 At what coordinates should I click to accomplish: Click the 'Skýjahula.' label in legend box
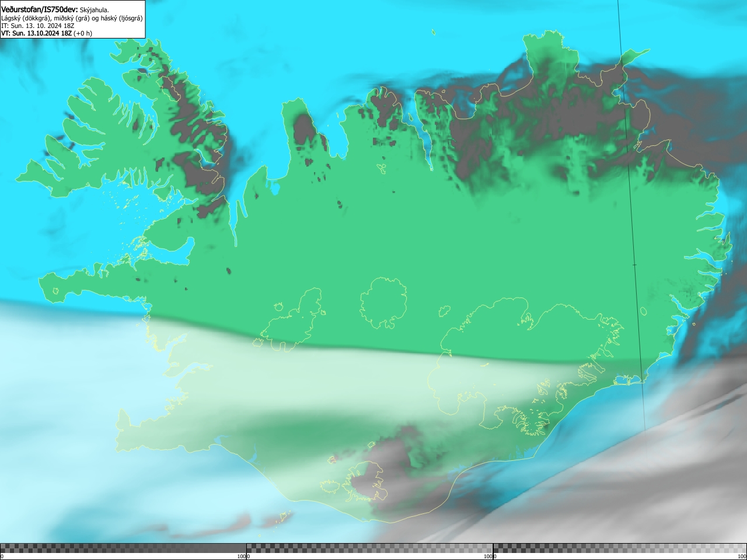click(x=94, y=10)
